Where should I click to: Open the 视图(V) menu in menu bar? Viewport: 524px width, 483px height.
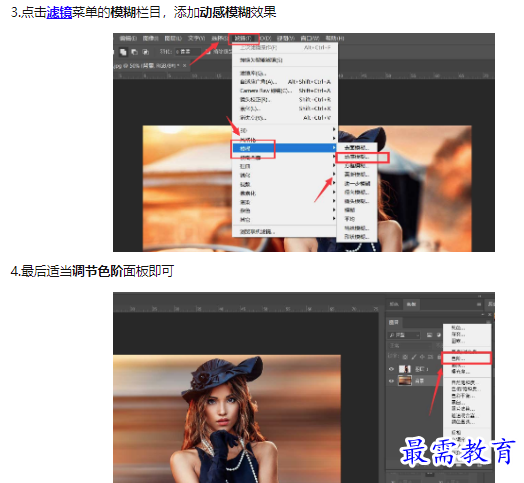tap(285, 38)
